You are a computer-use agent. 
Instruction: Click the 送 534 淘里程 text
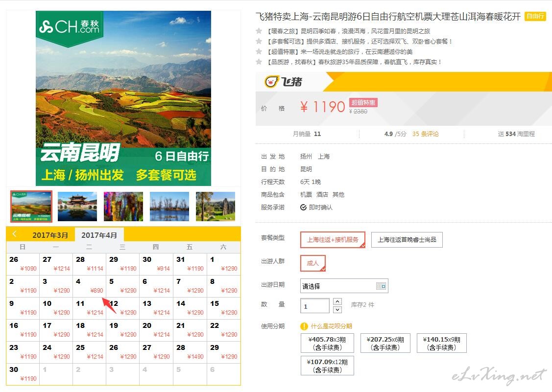coord(516,134)
